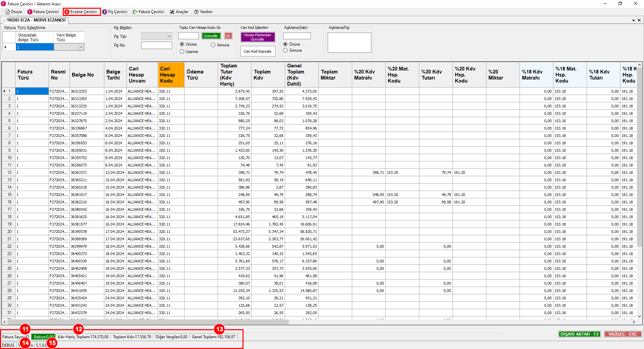This screenshot has width=644, height=349.
Task: Click the Cari Hesap Kodu column header
Action: pyautogui.click(x=171, y=75)
